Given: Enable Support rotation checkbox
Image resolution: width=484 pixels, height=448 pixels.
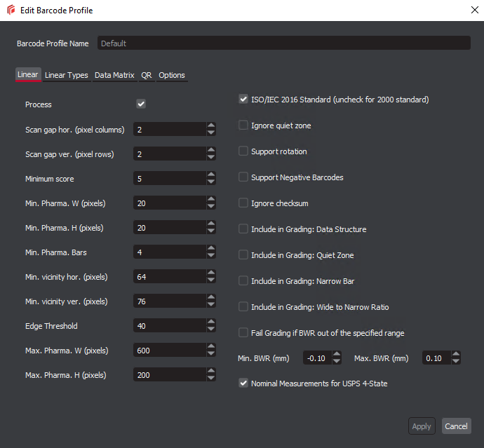Looking at the screenshot, I should coord(243,151).
